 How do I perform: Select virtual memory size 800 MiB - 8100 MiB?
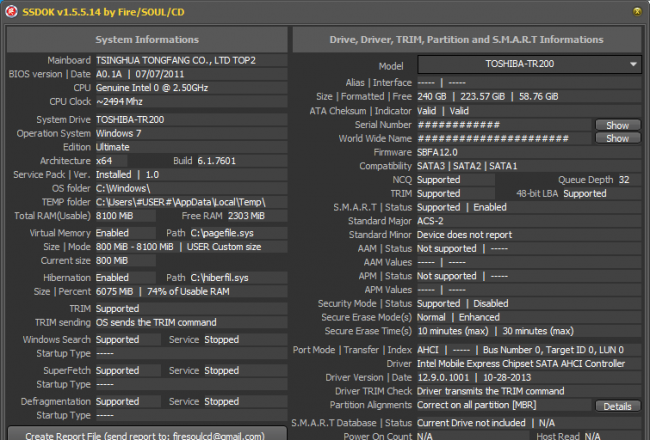pyautogui.click(x=134, y=247)
